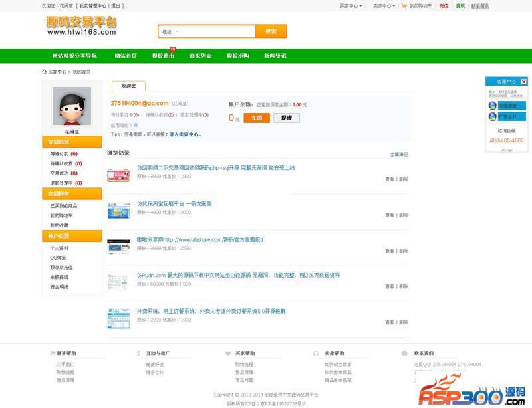This screenshot has width=532, height=408.
Task: Click 待付款订单(0) in welcome panel
Action: click(x=125, y=115)
